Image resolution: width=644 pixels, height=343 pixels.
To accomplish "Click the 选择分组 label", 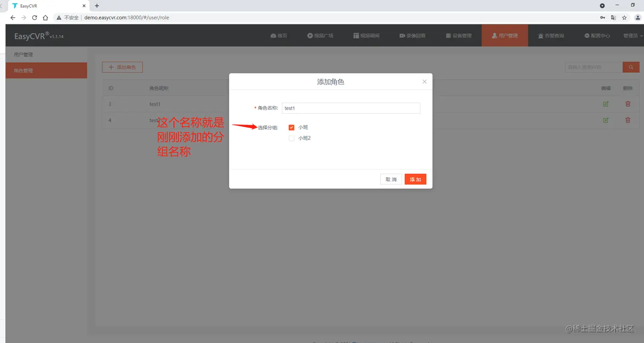I will (x=268, y=127).
